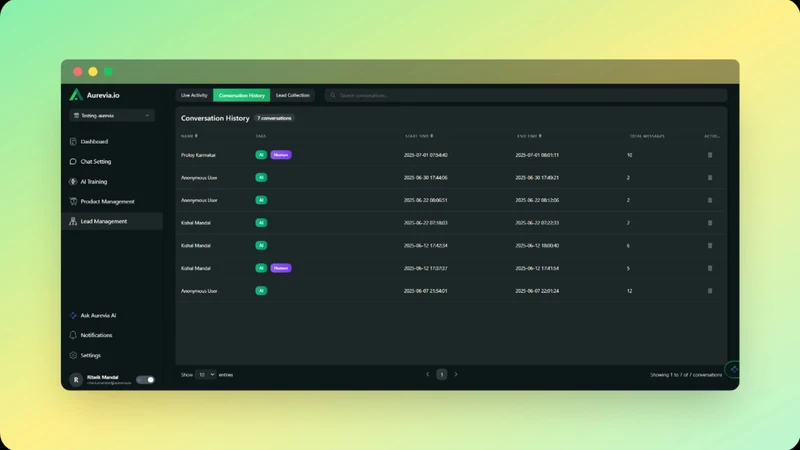Click the Tags column header
The width and height of the screenshot is (800, 450).
pyautogui.click(x=261, y=136)
